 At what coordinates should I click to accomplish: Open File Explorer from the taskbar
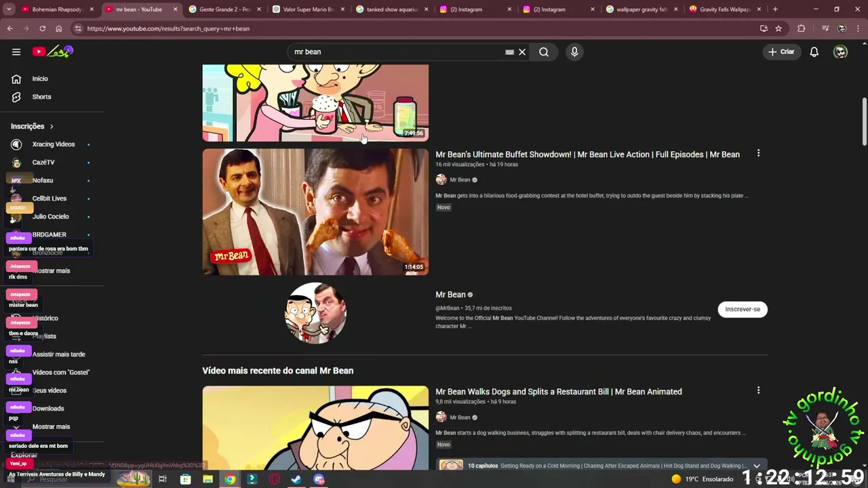(208, 479)
